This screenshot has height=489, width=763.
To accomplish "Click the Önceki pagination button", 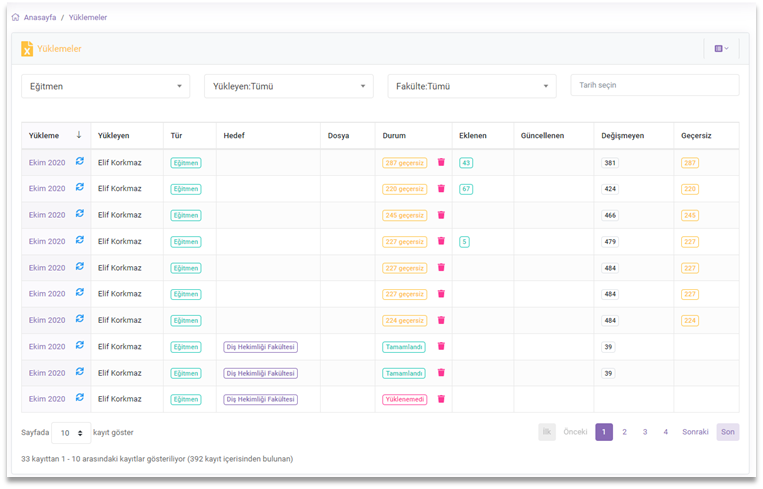I will click(x=575, y=432).
